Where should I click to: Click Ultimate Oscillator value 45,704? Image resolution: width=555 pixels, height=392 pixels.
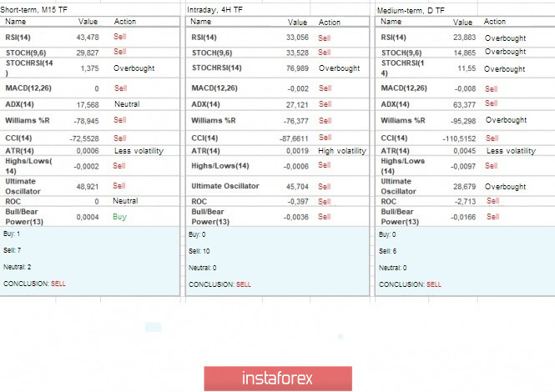(x=297, y=187)
